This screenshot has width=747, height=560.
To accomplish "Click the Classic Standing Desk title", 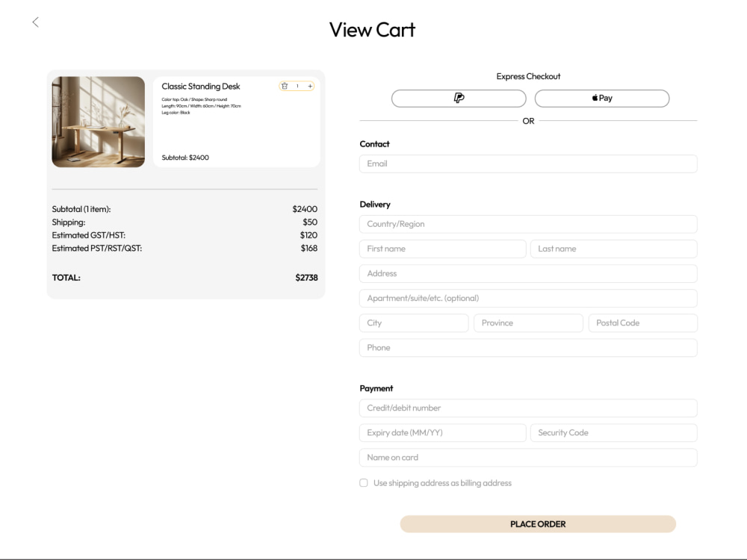I will 200,87.
